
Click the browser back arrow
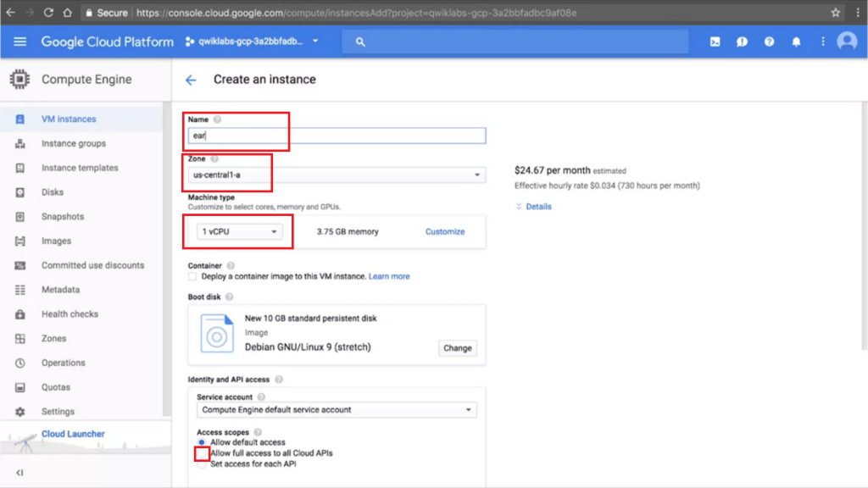click(x=10, y=12)
